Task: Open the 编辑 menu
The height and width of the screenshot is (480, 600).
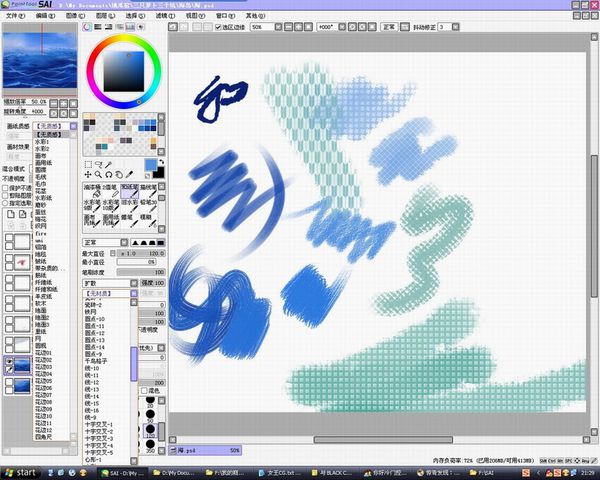Action: (x=45, y=16)
